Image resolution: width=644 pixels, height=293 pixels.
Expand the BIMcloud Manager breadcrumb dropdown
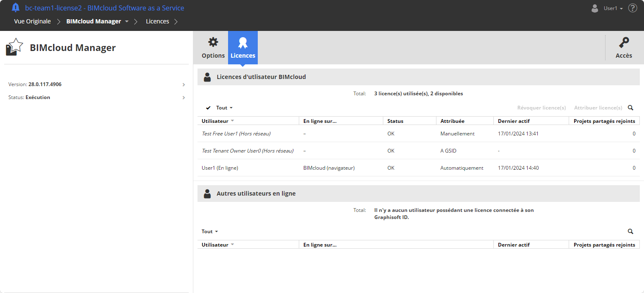point(127,21)
